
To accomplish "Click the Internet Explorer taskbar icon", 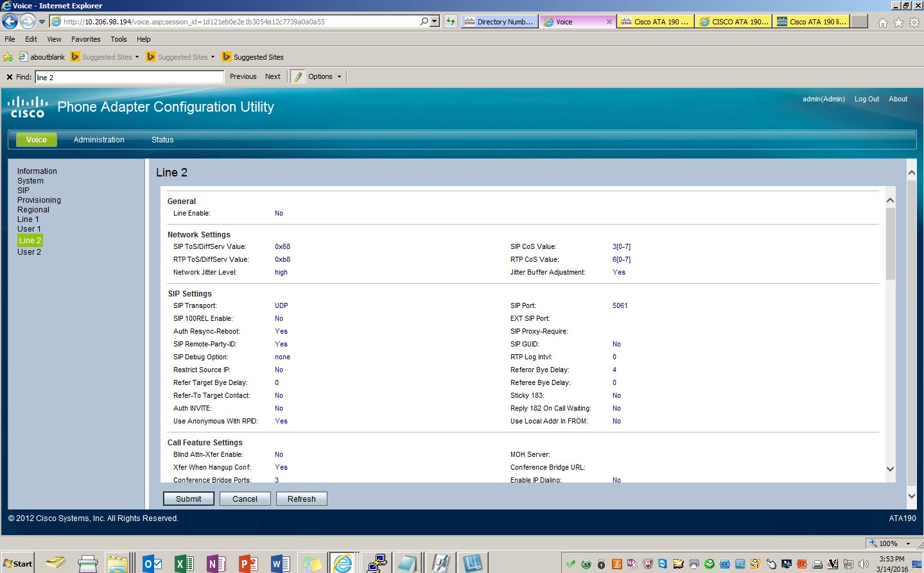I will tap(344, 563).
